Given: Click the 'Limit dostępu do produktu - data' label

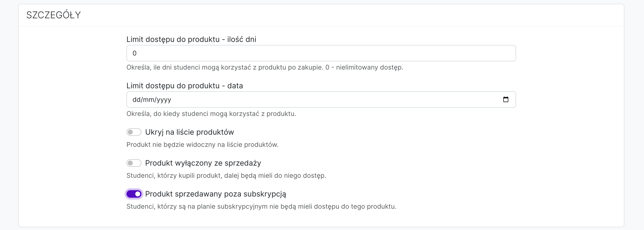Looking at the screenshot, I should 185,85.
